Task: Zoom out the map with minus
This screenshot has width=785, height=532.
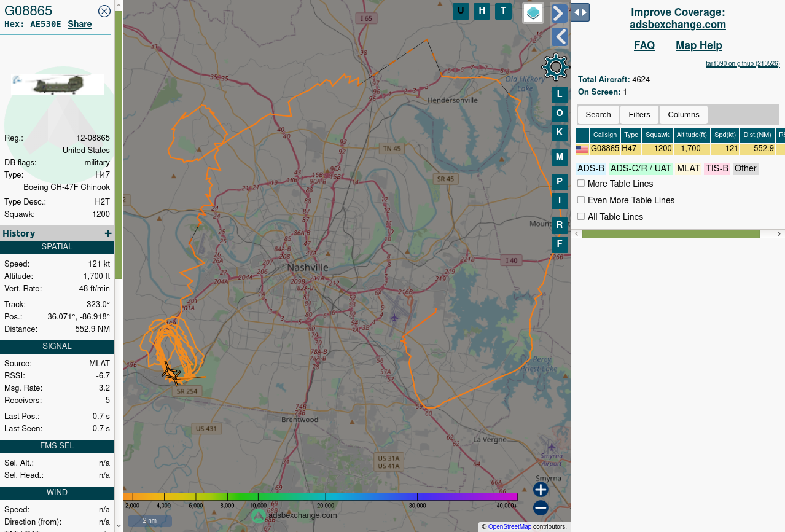Action: pyautogui.click(x=541, y=508)
